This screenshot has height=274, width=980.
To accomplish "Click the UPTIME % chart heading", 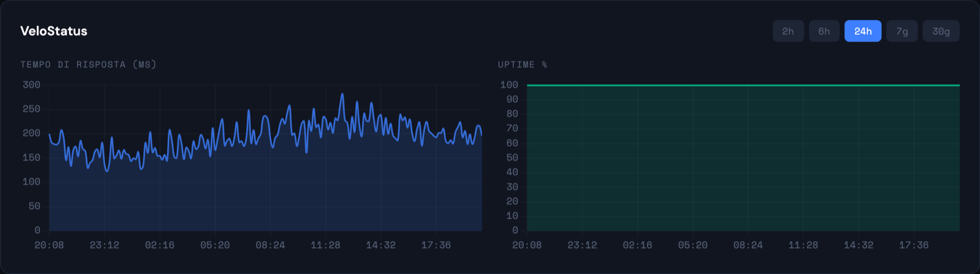I will coord(522,64).
